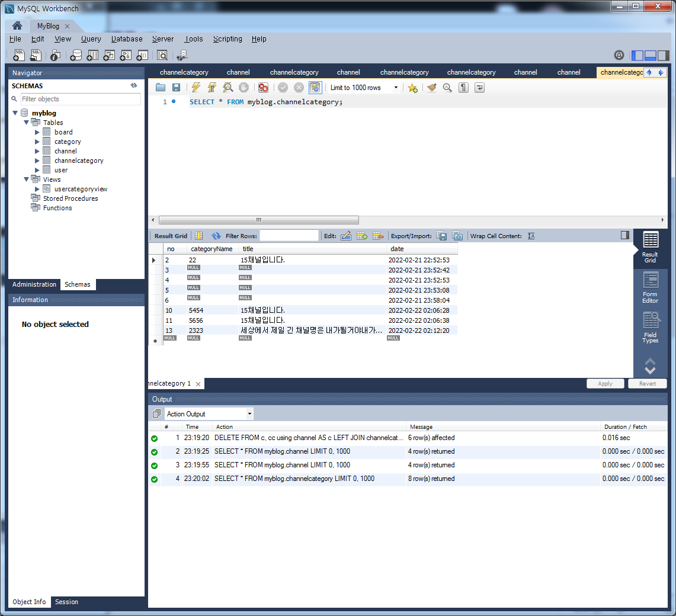676x616 pixels.
Task: Reconnect to DBMS icon
Action: pyautogui.click(x=182, y=55)
